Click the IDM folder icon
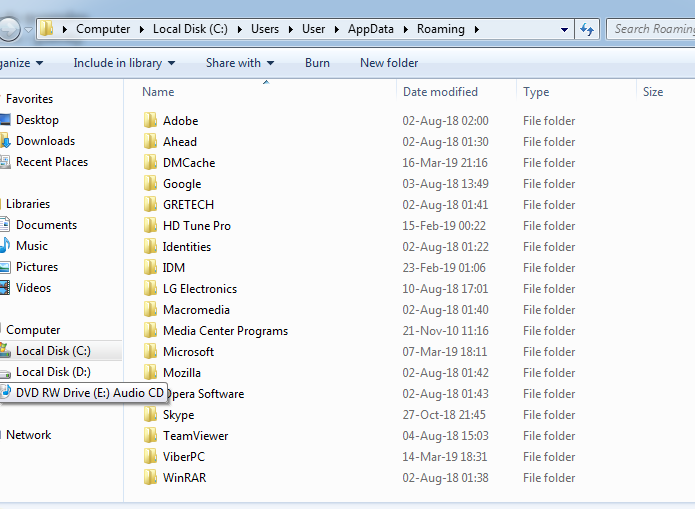This screenshot has width=695, height=509. [150, 267]
